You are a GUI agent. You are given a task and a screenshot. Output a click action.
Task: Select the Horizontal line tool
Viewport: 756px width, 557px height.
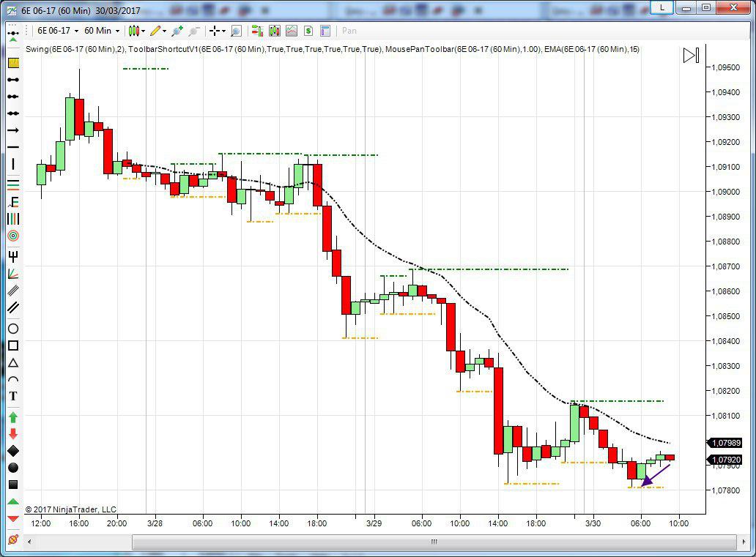pyautogui.click(x=13, y=147)
